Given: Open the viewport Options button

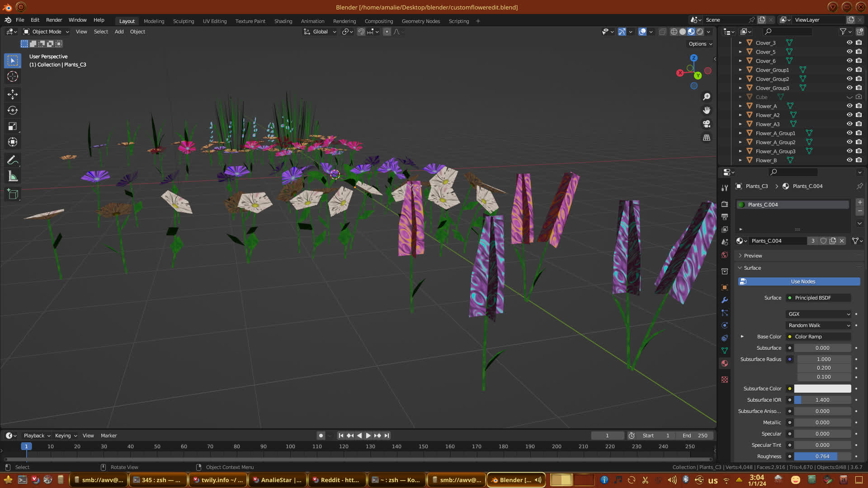Looking at the screenshot, I should coord(700,44).
